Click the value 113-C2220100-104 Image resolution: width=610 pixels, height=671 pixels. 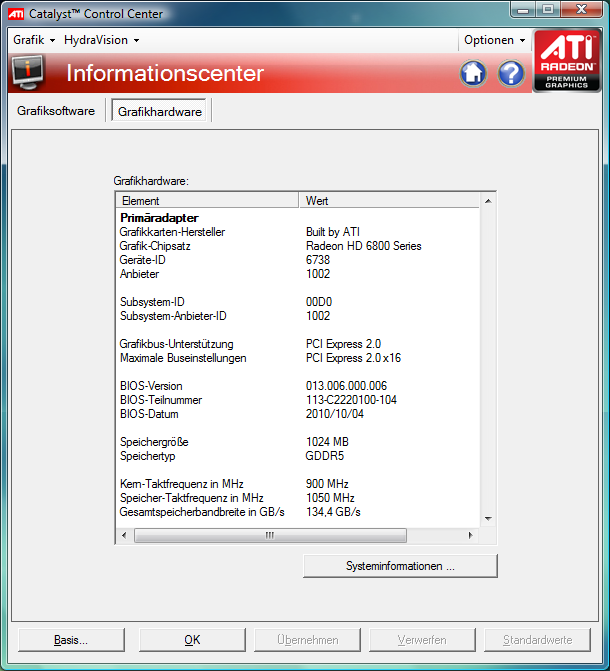351,400
